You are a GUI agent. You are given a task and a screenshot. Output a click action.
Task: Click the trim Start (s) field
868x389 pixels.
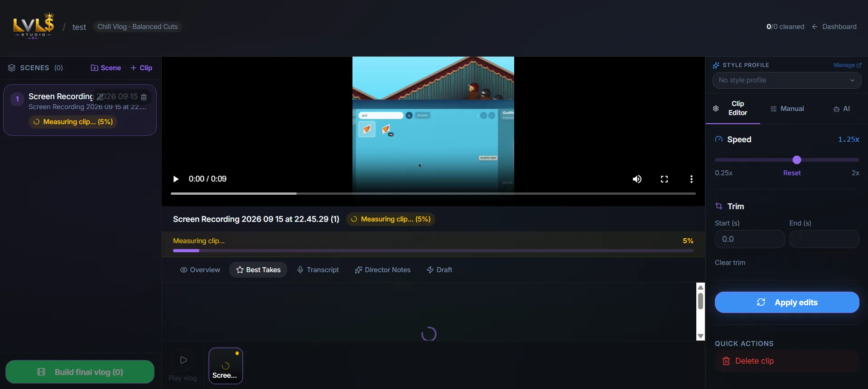coord(750,239)
